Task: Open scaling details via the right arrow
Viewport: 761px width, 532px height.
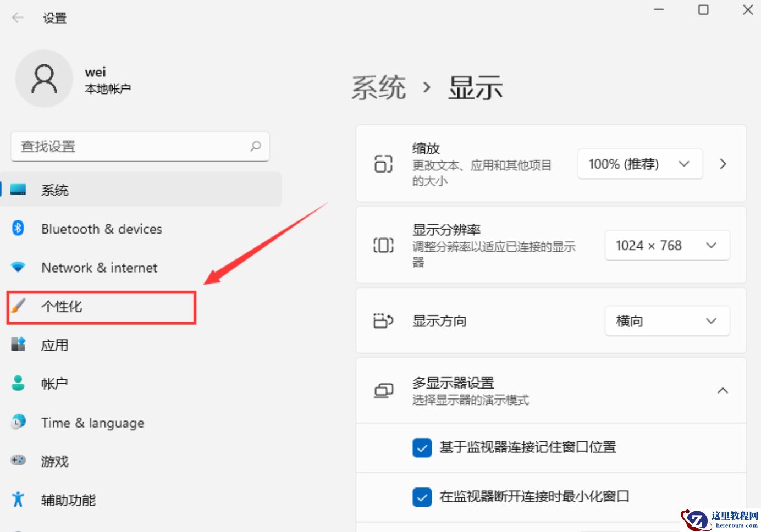Action: (723, 163)
